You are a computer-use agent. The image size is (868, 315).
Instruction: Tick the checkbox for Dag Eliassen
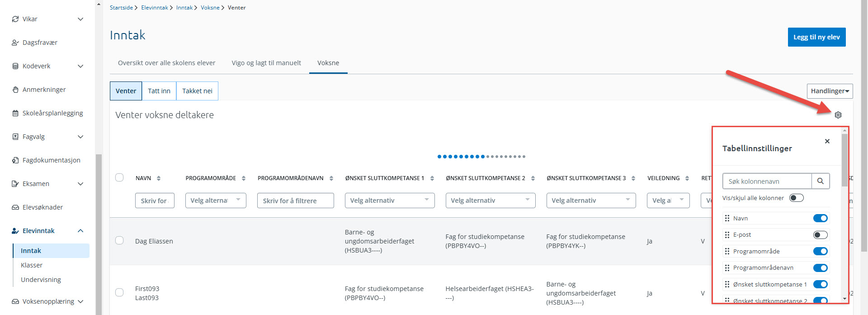119,240
